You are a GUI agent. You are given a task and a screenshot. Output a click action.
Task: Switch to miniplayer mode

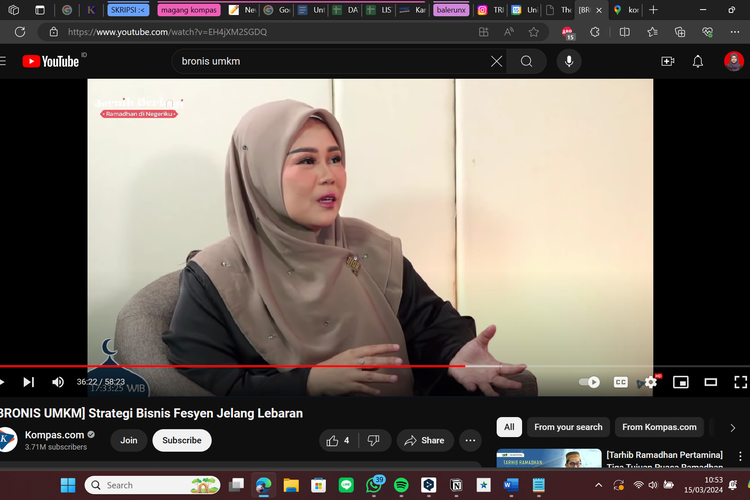point(680,382)
